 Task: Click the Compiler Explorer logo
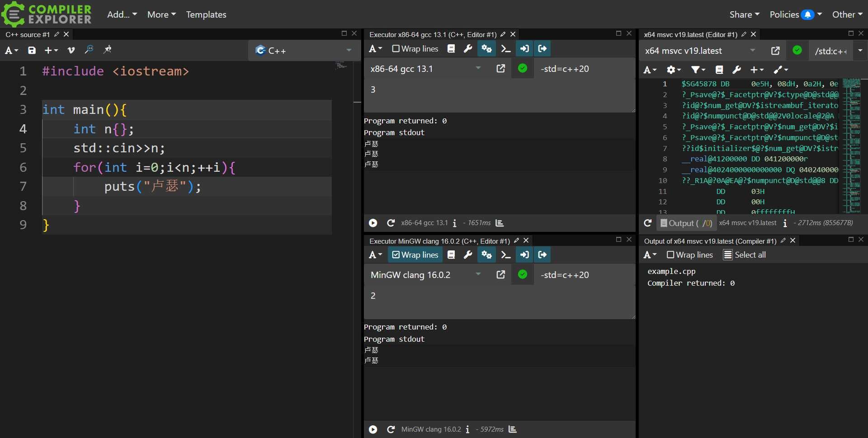pyautogui.click(x=47, y=14)
